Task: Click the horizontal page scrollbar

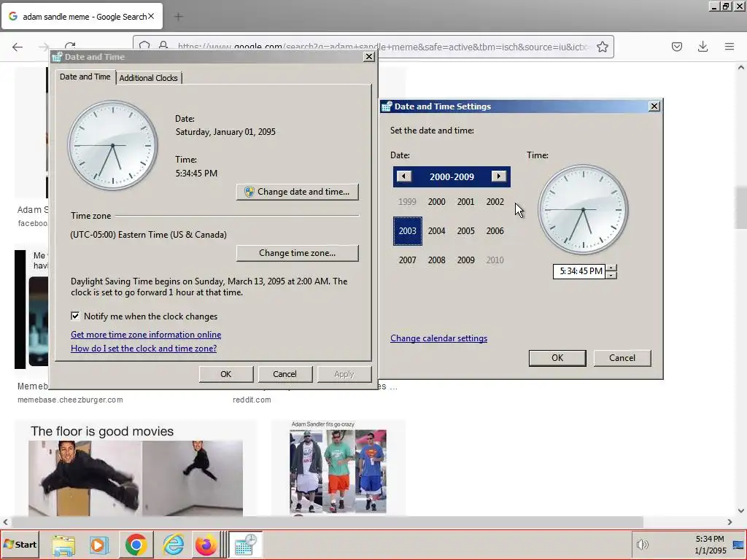Action: click(327, 522)
